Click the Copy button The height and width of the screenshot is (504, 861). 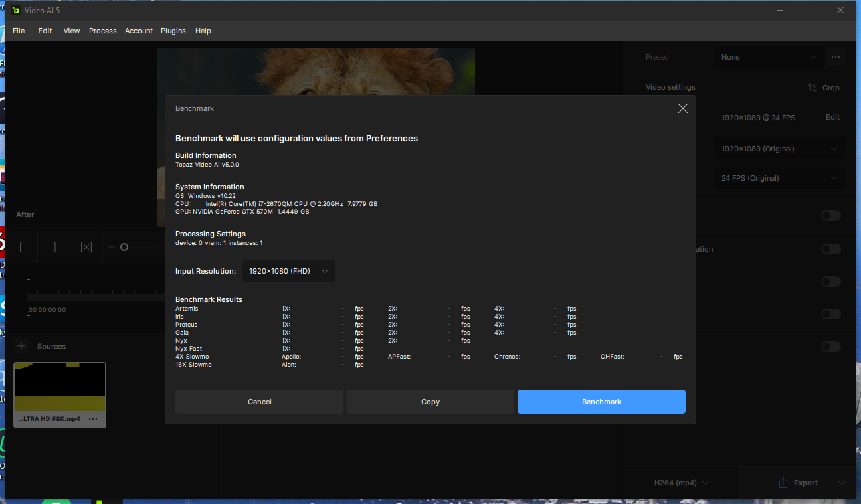point(430,402)
